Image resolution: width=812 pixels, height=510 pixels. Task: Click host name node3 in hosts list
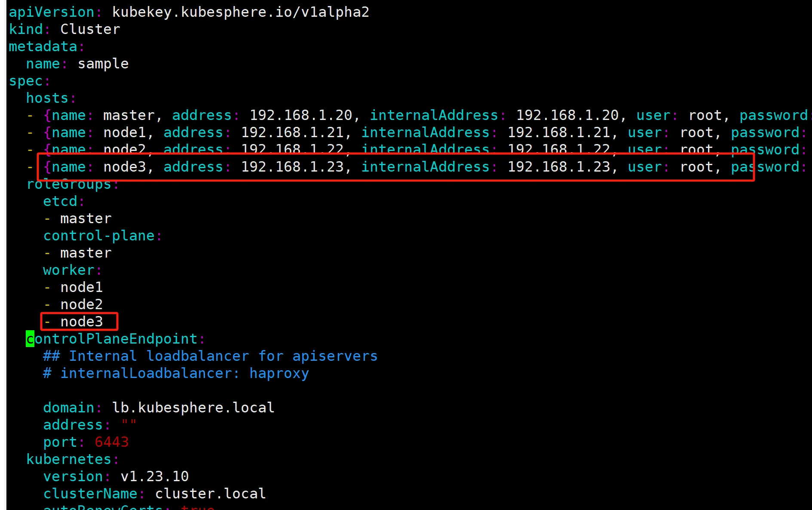coord(125,167)
